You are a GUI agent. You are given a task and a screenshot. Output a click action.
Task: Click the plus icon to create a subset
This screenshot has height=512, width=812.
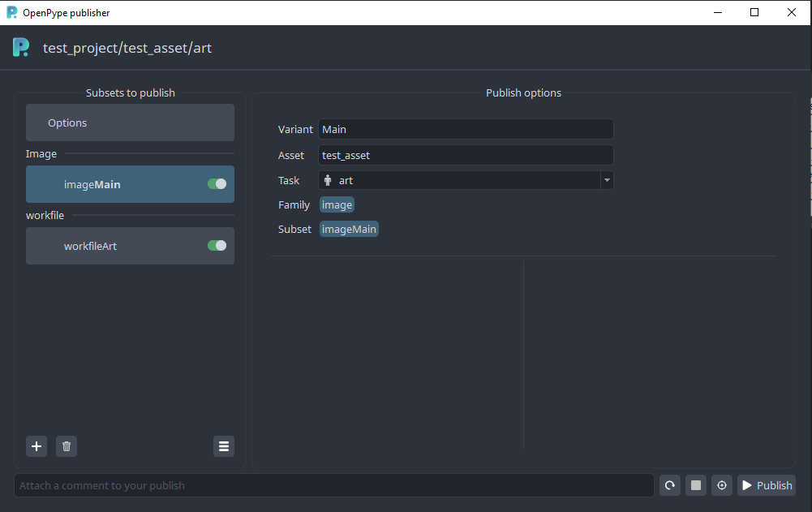tap(37, 446)
